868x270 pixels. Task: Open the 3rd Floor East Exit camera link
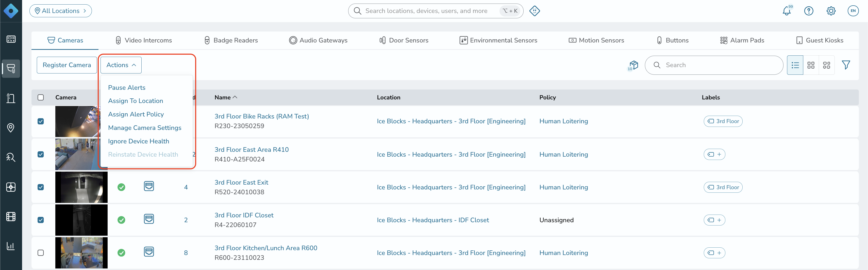tap(241, 182)
